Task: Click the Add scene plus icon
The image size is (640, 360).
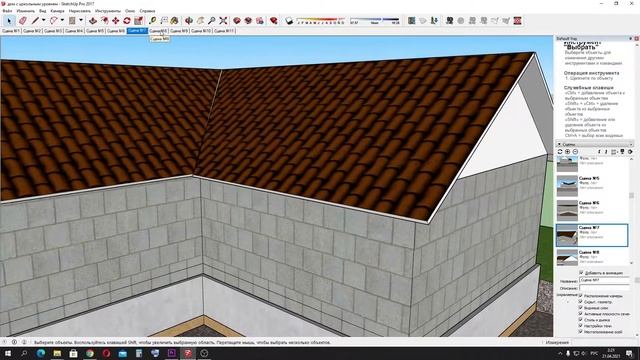Action: point(568,152)
